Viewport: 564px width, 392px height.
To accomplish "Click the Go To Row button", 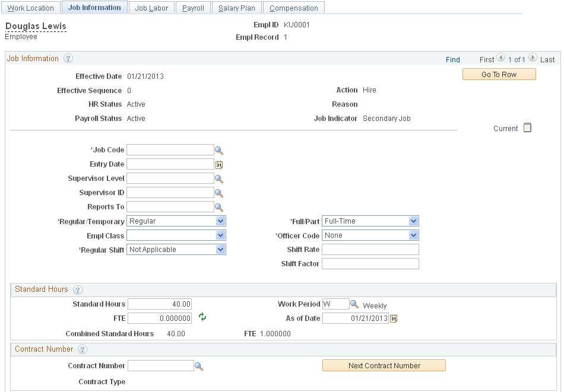I will click(x=499, y=74).
